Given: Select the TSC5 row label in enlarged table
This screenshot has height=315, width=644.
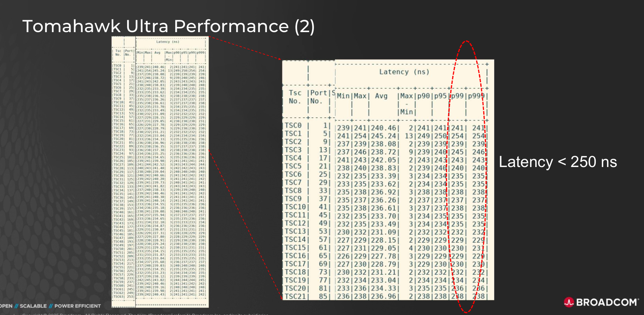Looking at the screenshot, I should coord(293,166).
